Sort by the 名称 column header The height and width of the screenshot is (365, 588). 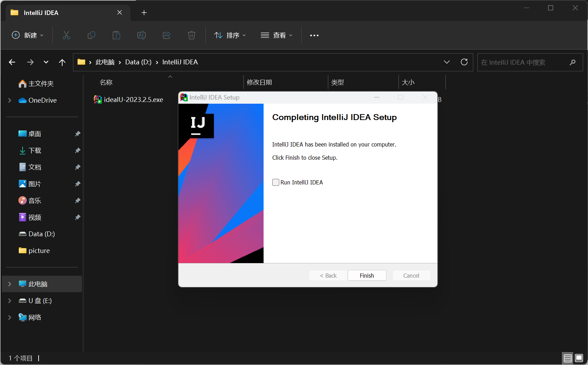pos(106,82)
